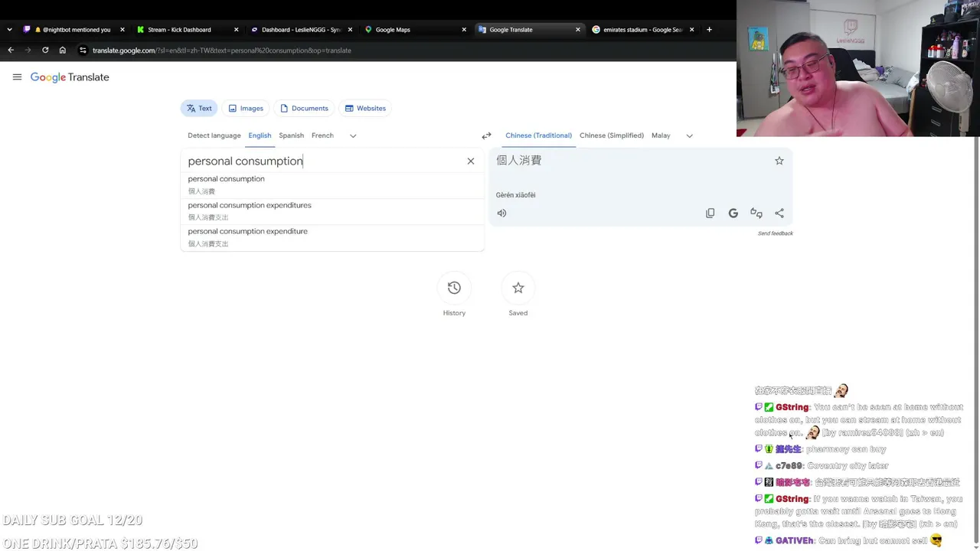
Task: Click the Send feedback link
Action: (x=776, y=233)
